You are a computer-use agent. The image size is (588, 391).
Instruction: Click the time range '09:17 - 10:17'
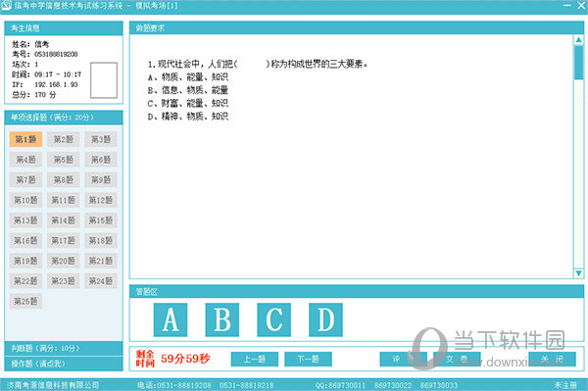58,74
